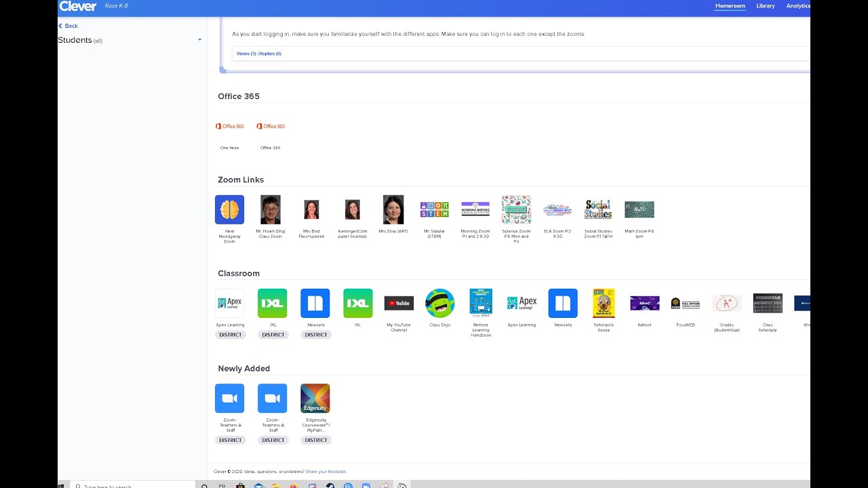The image size is (868, 488).
Task: Open the FossWEB app icon
Action: coord(686,303)
